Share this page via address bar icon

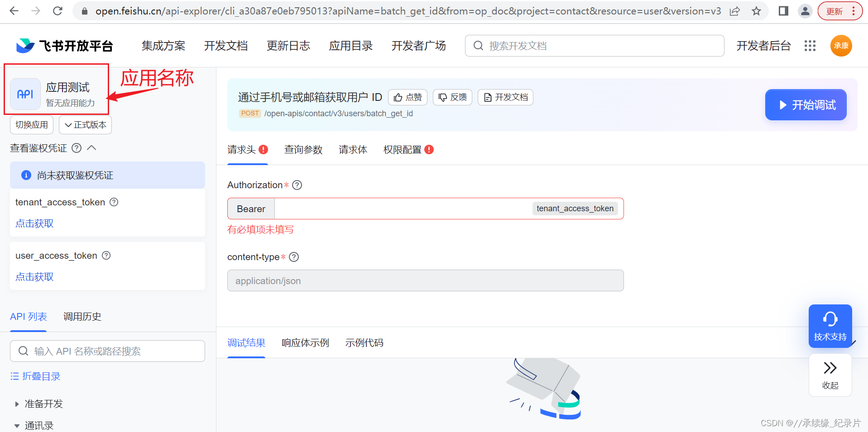click(735, 11)
